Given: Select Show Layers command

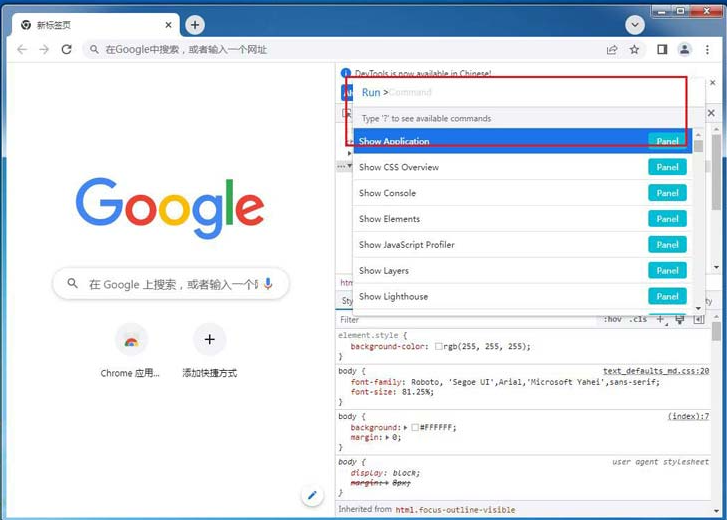Looking at the screenshot, I should [x=523, y=271].
